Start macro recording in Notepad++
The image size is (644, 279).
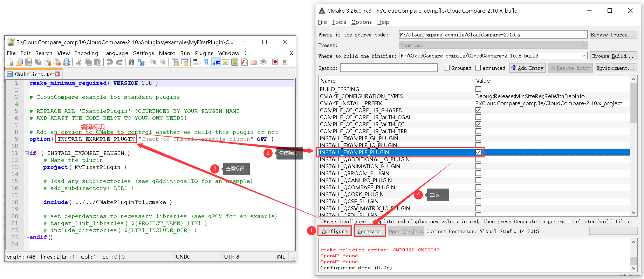point(275,62)
